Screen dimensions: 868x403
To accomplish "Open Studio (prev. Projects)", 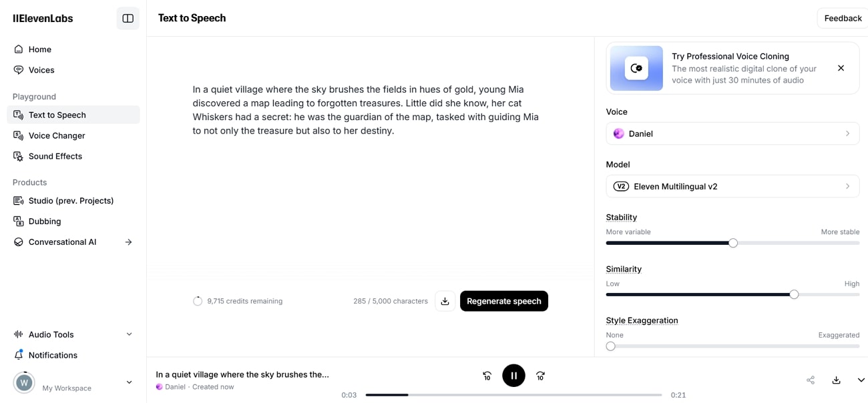I will tap(73, 201).
